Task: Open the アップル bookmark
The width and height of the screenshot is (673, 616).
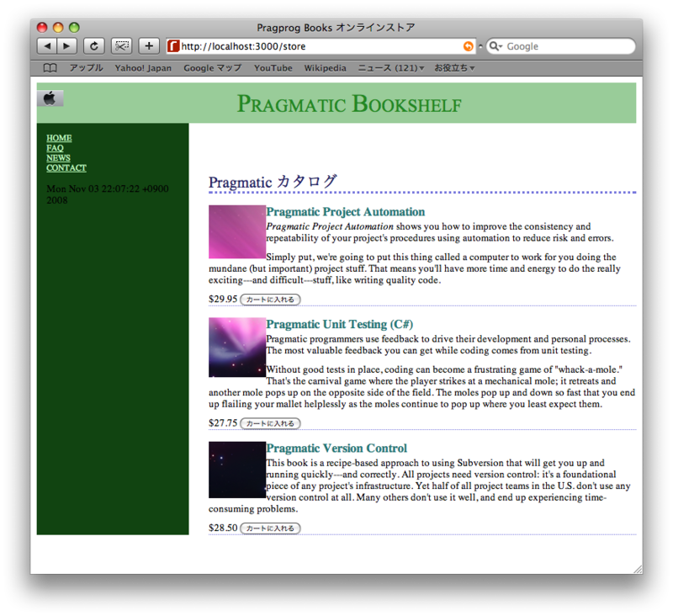Action: tap(87, 68)
